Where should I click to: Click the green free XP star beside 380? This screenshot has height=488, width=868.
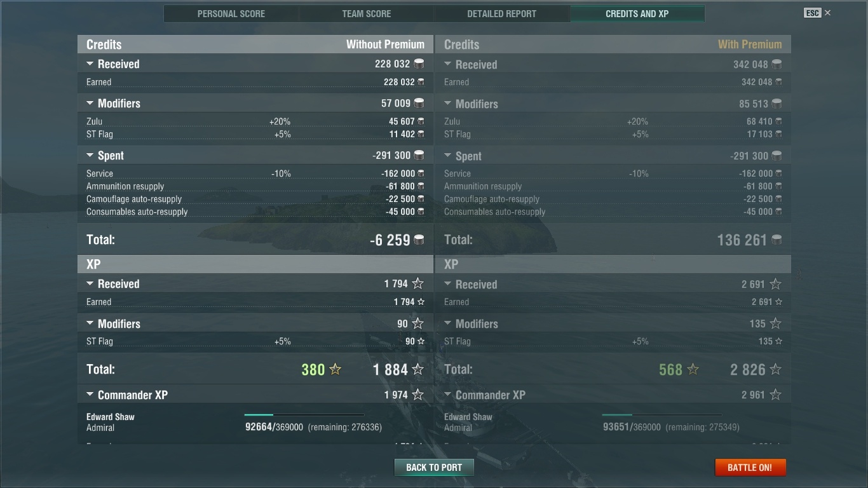(336, 369)
